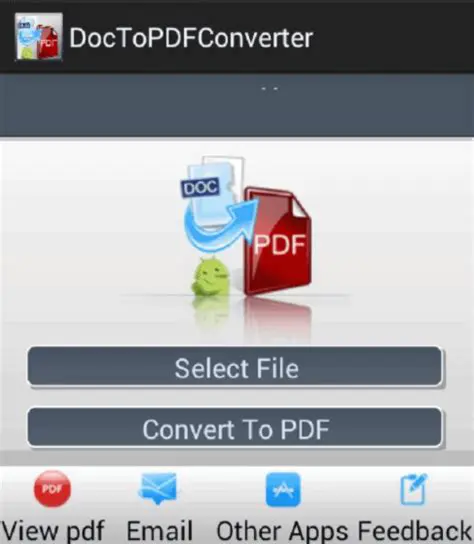The width and height of the screenshot is (474, 544).
Task: Tap the dashes placeholder in the gray status bar
Action: tap(270, 88)
